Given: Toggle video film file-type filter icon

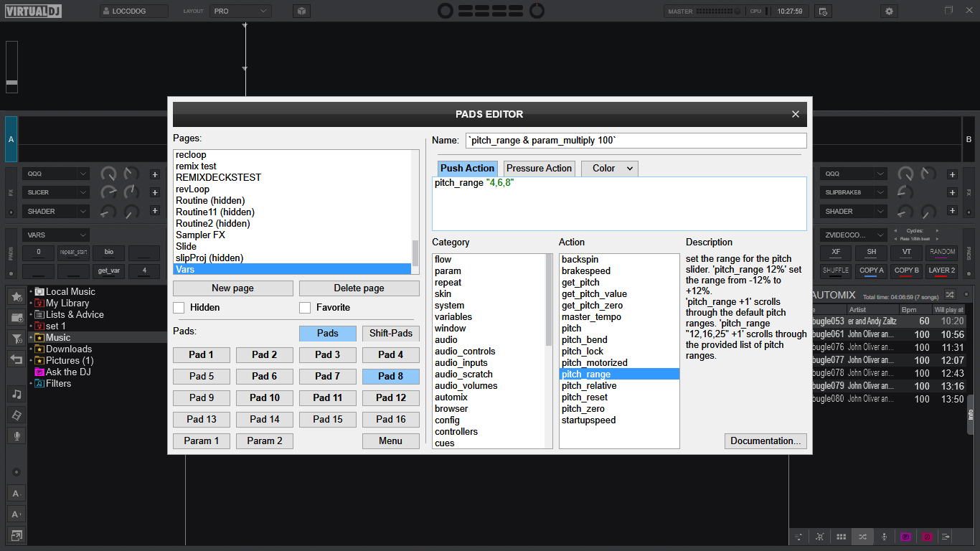Looking at the screenshot, I should pyautogui.click(x=17, y=415).
